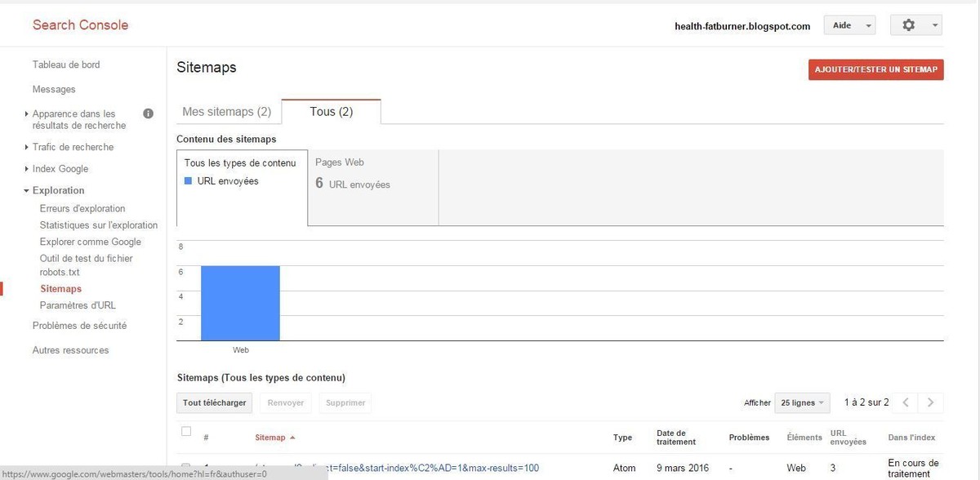Collapse the Exploration section
Screen dimensions: 980x480
coord(58,190)
